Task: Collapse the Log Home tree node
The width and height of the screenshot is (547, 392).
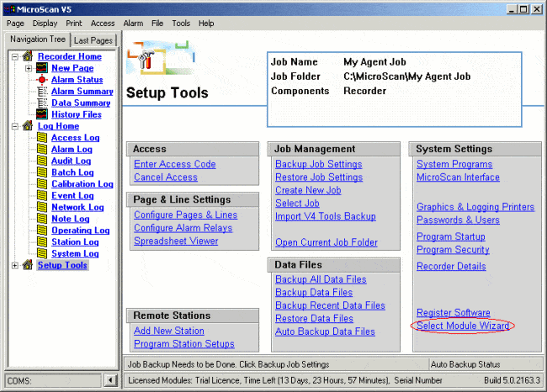Action: coord(14,126)
